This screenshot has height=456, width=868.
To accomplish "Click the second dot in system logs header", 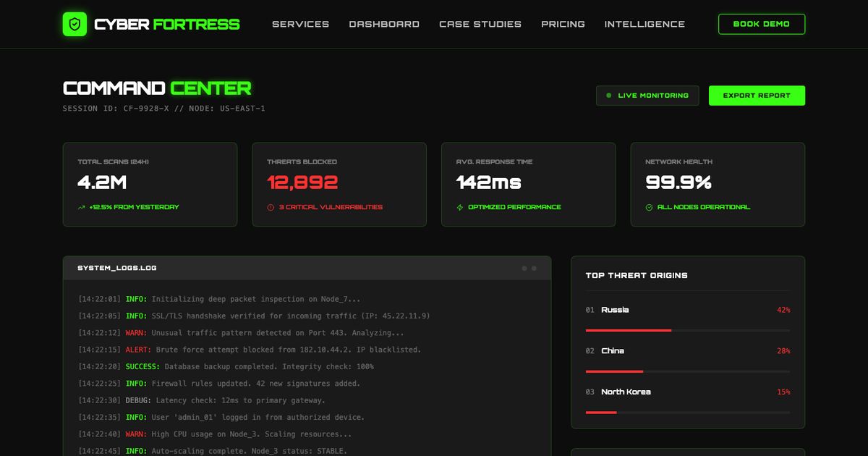I will [x=534, y=269].
